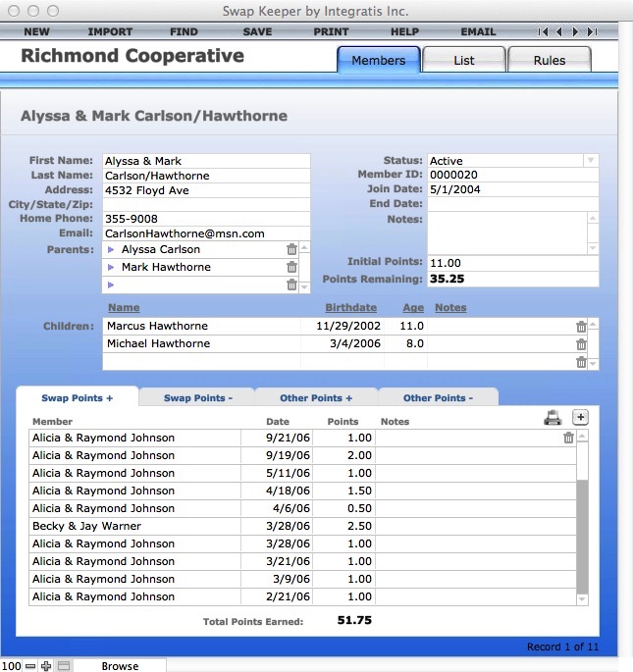Screen dimensions: 633x672
Task: Click trash icon on empty parent row
Action: pyautogui.click(x=291, y=284)
